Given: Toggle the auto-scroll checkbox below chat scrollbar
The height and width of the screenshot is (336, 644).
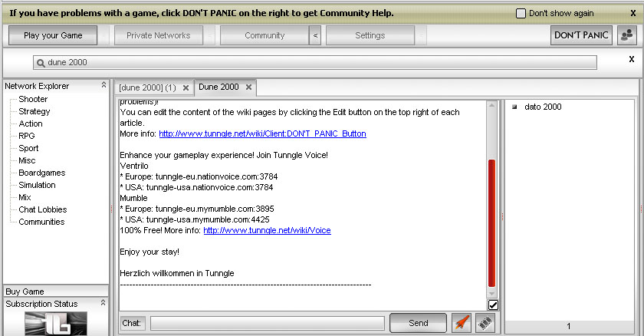Looking at the screenshot, I should click(493, 305).
